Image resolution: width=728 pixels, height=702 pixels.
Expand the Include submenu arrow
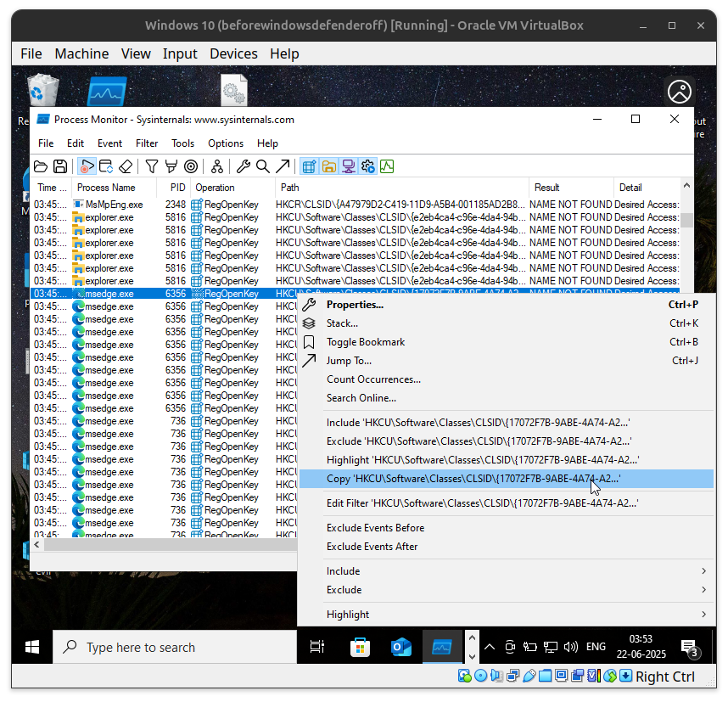tap(704, 571)
